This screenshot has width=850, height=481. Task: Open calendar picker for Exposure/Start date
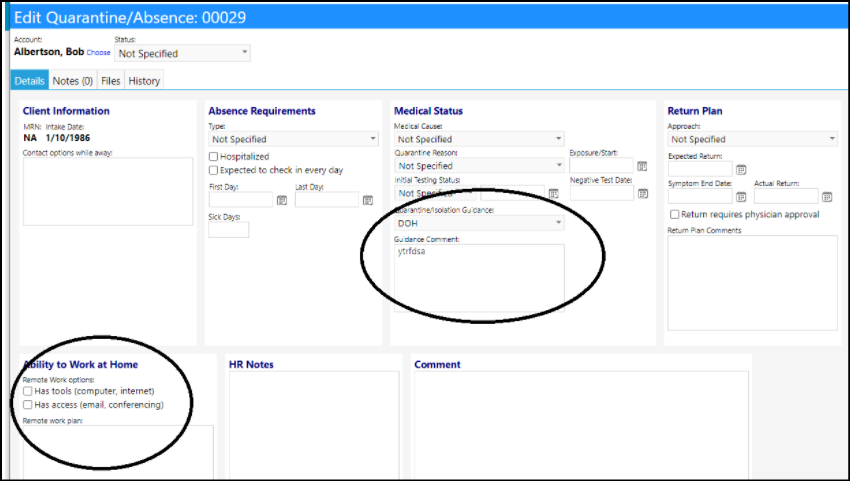pos(642,166)
